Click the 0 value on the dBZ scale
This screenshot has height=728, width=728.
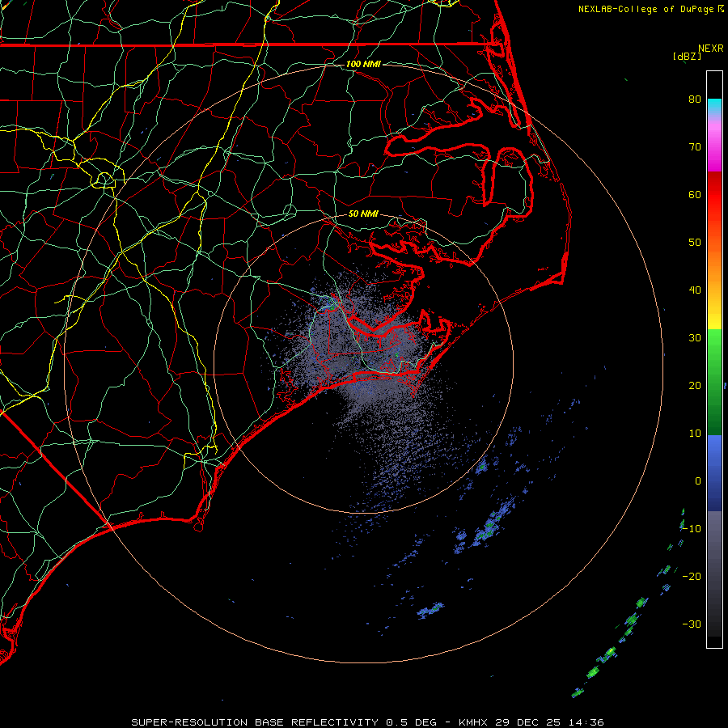(698, 481)
